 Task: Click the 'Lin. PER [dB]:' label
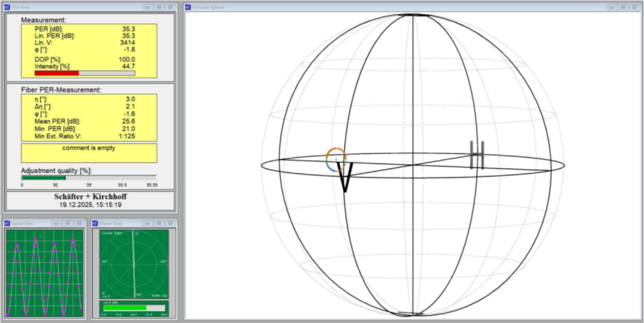55,36
